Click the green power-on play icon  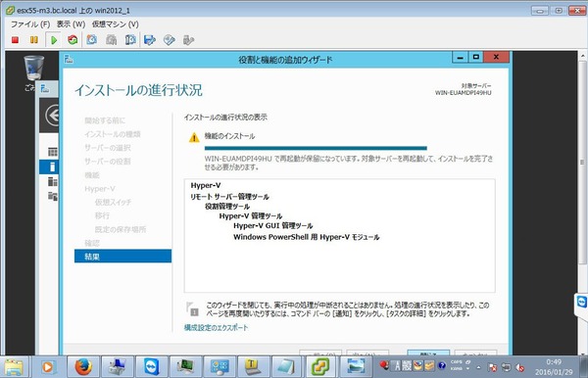click(54, 40)
